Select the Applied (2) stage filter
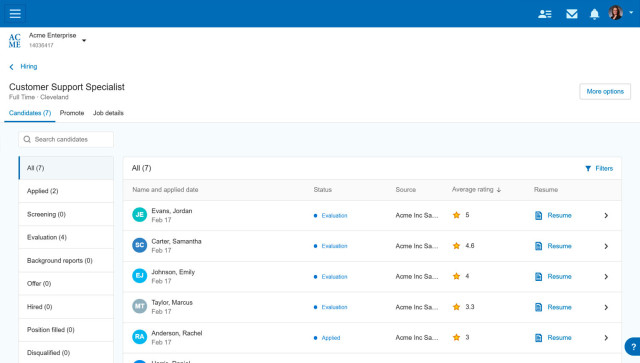The width and height of the screenshot is (640, 363). click(66, 191)
